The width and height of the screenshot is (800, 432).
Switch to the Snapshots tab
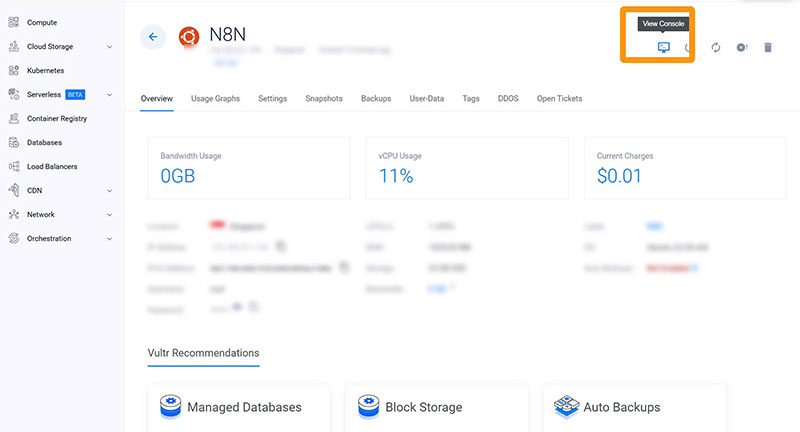click(324, 99)
